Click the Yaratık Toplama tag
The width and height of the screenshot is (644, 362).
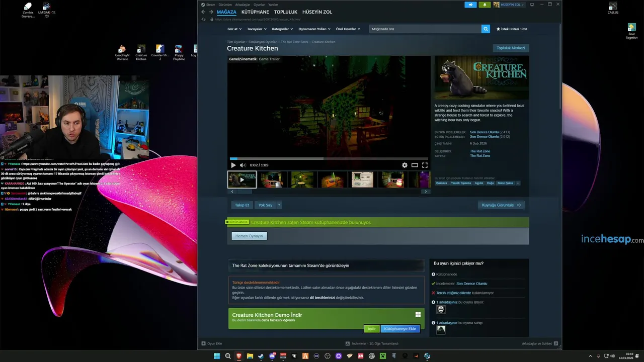[x=461, y=183]
